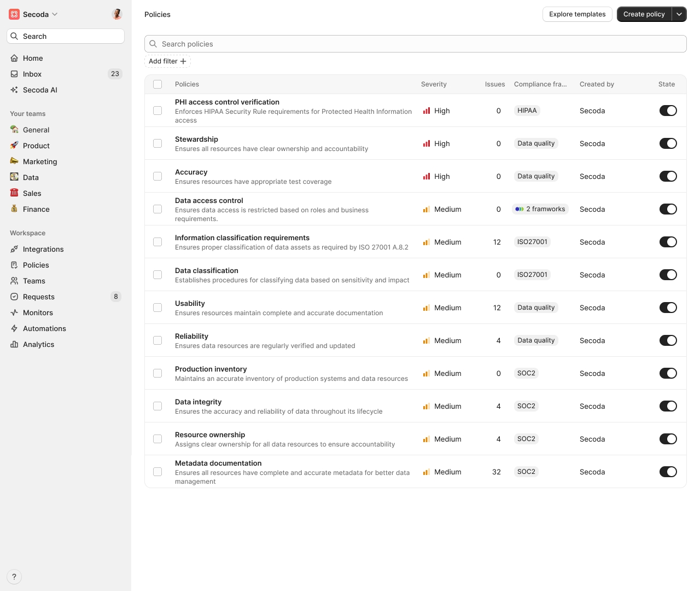Open the Secoda AI sparkle icon
The height and width of the screenshot is (591, 700).
[14, 90]
